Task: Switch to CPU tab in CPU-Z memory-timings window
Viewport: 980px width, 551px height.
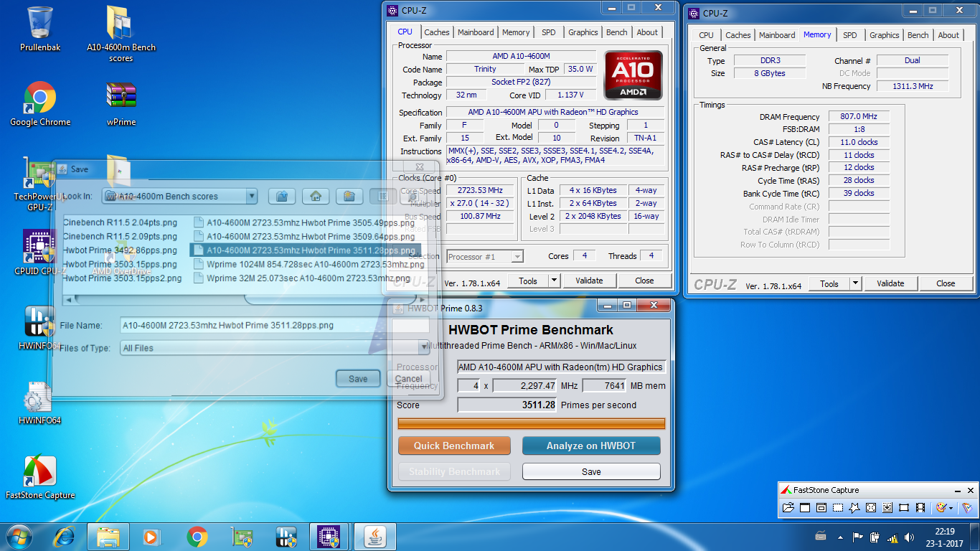Action: coord(706,35)
